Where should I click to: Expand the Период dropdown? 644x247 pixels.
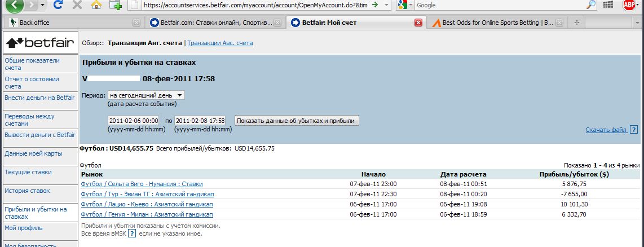click(146, 95)
